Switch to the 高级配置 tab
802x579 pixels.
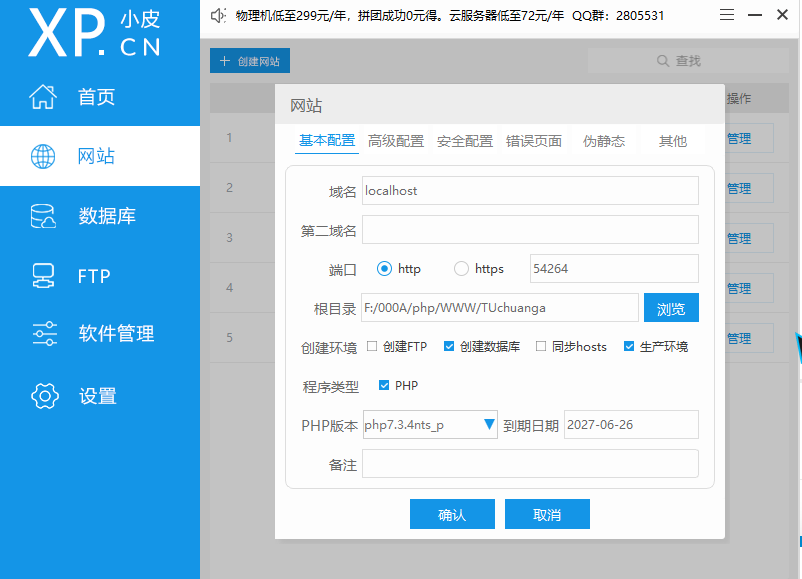tap(395, 141)
